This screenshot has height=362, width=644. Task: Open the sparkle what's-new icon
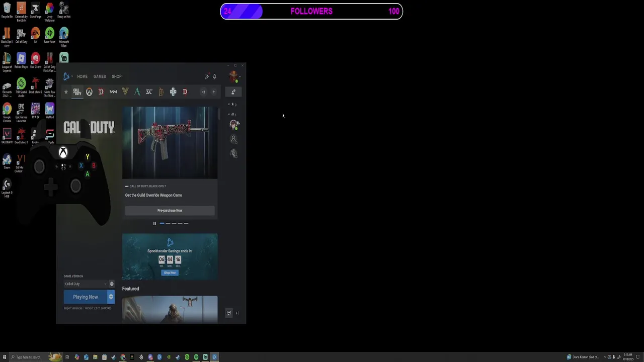(x=207, y=76)
